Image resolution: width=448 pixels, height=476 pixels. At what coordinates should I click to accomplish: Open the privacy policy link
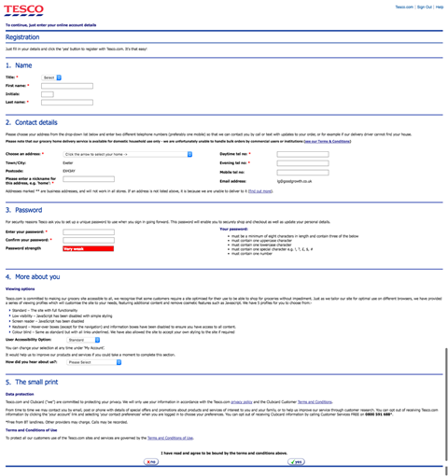[242, 402]
